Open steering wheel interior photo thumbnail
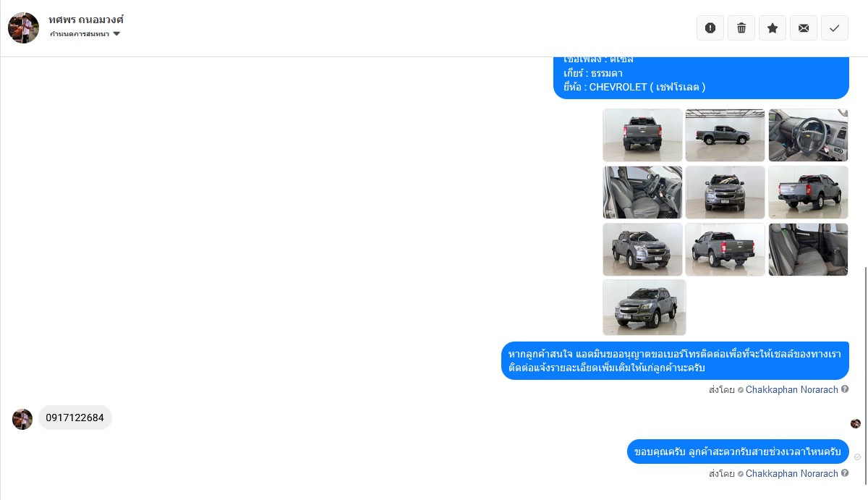The height and width of the screenshot is (500, 868). (808, 135)
